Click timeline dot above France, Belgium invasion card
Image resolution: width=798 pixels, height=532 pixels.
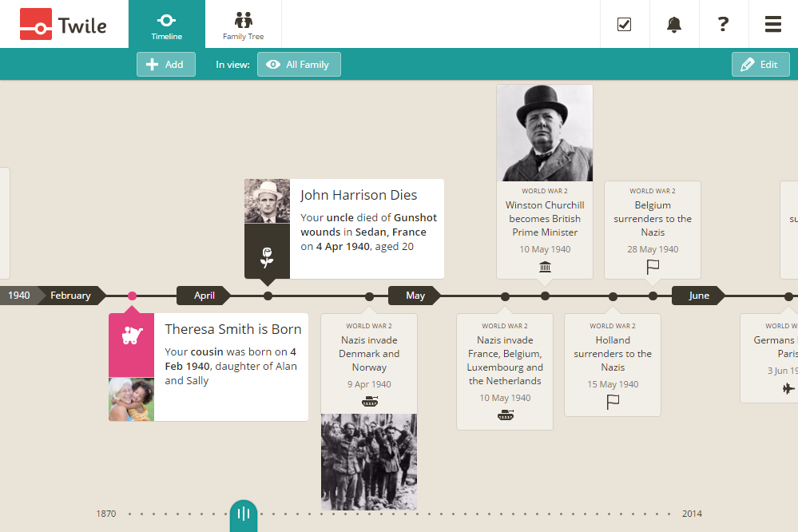pos(505,296)
